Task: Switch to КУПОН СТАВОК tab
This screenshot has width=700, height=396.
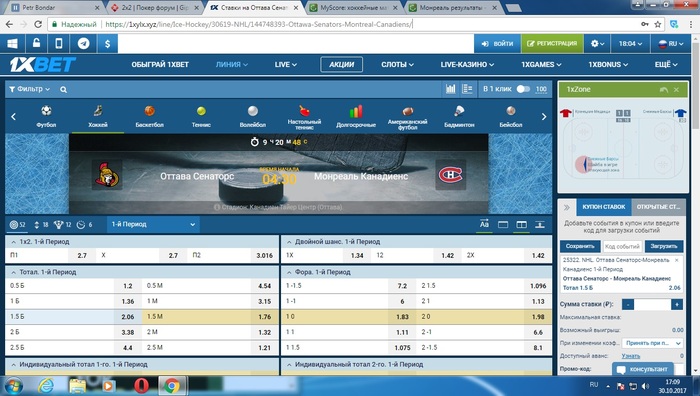Action: (604, 207)
